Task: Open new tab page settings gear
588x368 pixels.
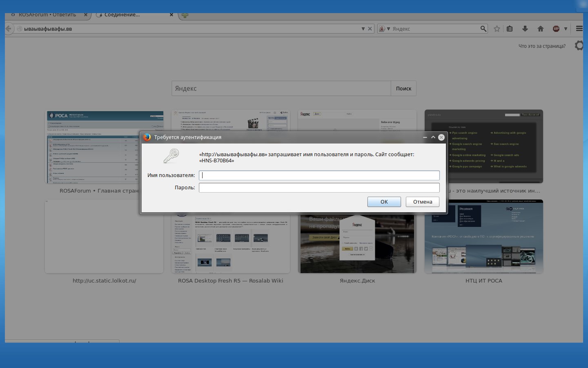Action: (579, 45)
